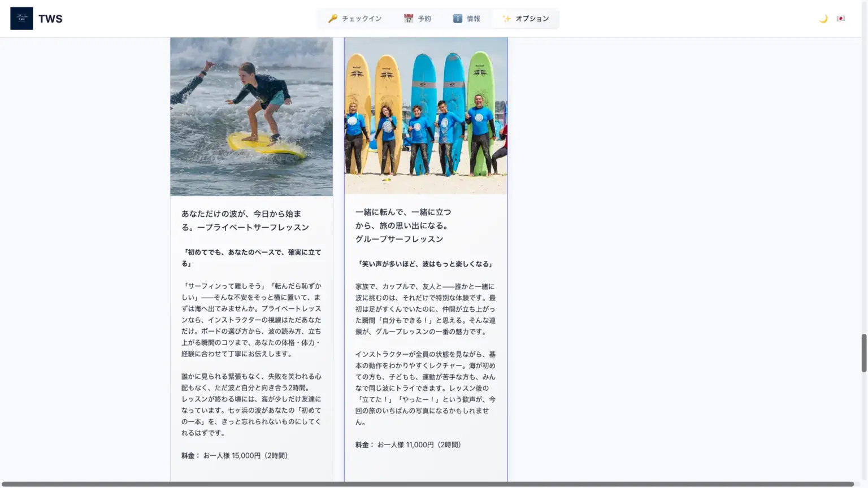Click the horizontal scrollbar at bottom
Image resolution: width=868 pixels, height=488 pixels.
tap(427, 484)
